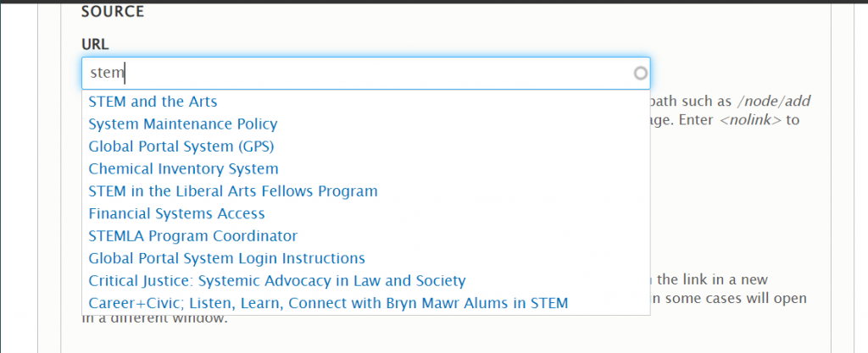Select "STEM and the Arts" suggestion
The height and width of the screenshot is (353, 868).
tap(153, 102)
